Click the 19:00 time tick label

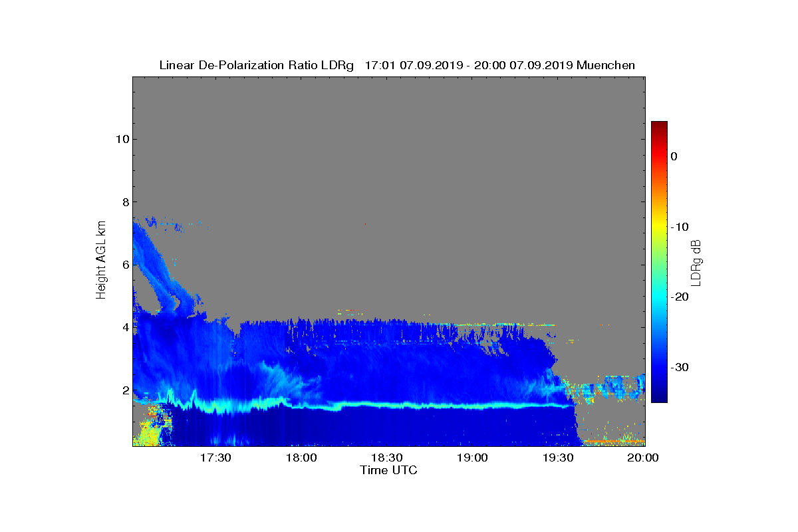pos(472,458)
